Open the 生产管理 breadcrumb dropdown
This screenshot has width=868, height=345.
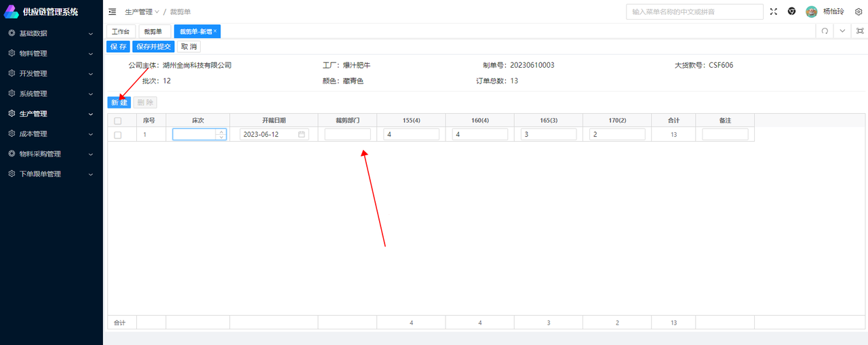142,12
